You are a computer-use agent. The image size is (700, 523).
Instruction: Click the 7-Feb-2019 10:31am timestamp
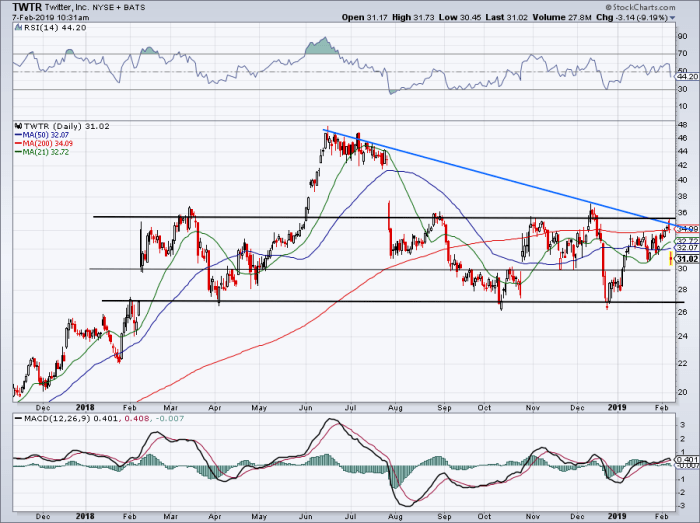click(x=50, y=18)
